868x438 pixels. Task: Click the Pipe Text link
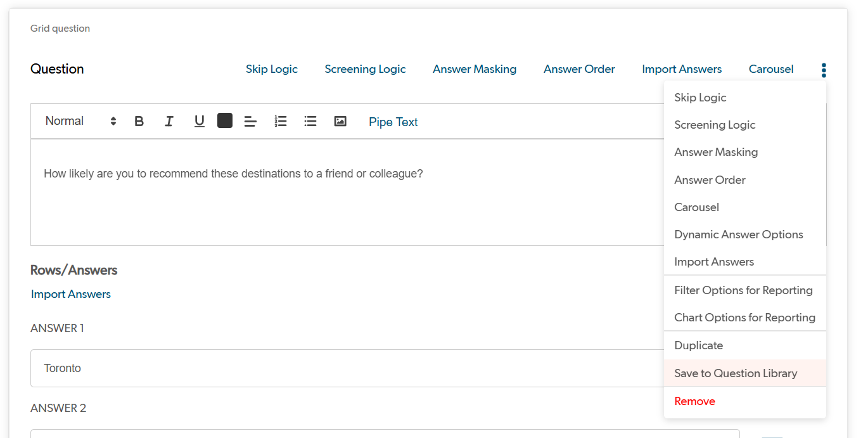point(393,122)
